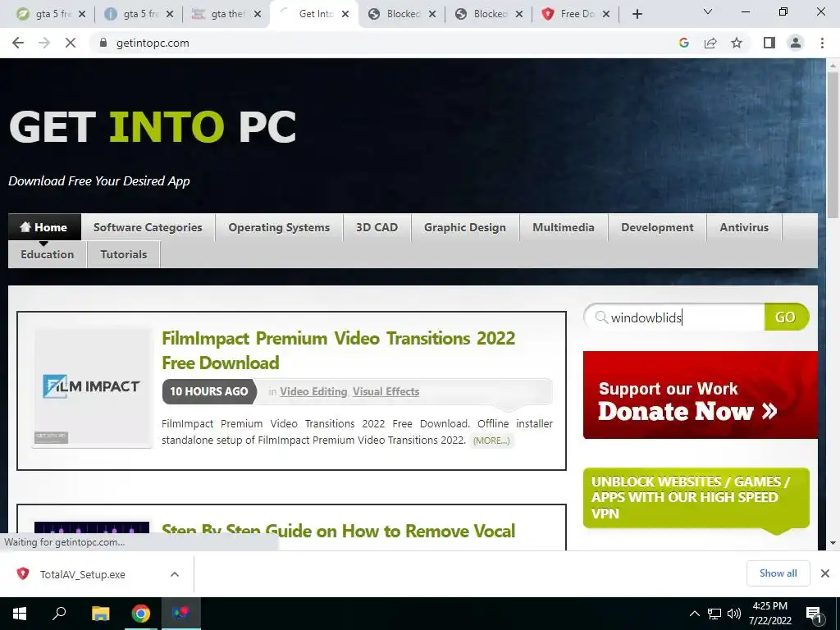Click the GET INTO PC logo
This screenshot has width=840, height=630.
[153, 127]
